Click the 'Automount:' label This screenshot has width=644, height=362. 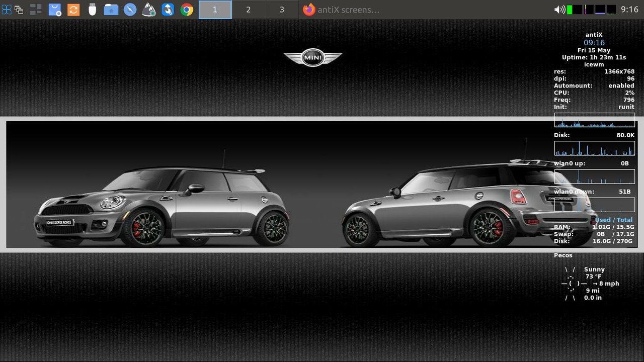573,86
